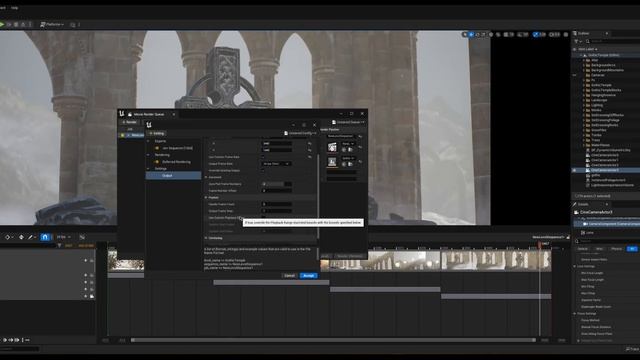Click the Sequencer track filter funnel icon
The width and height of the screenshot is (640, 360).
60,246
